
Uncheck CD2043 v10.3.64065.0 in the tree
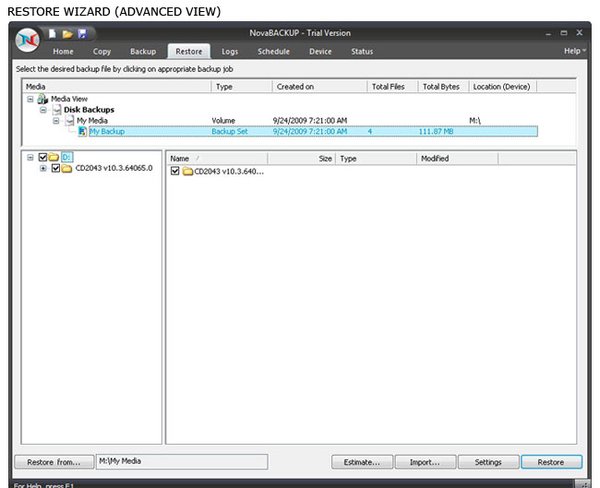(56, 168)
